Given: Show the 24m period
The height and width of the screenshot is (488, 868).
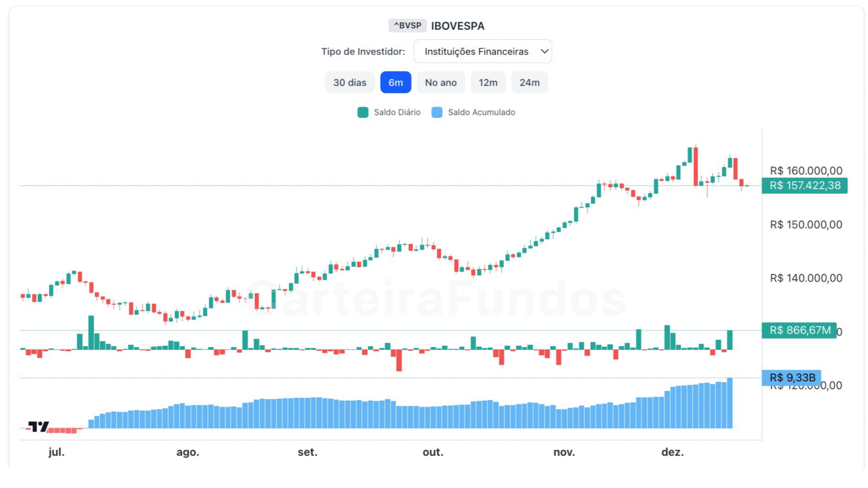Looking at the screenshot, I should pos(529,82).
